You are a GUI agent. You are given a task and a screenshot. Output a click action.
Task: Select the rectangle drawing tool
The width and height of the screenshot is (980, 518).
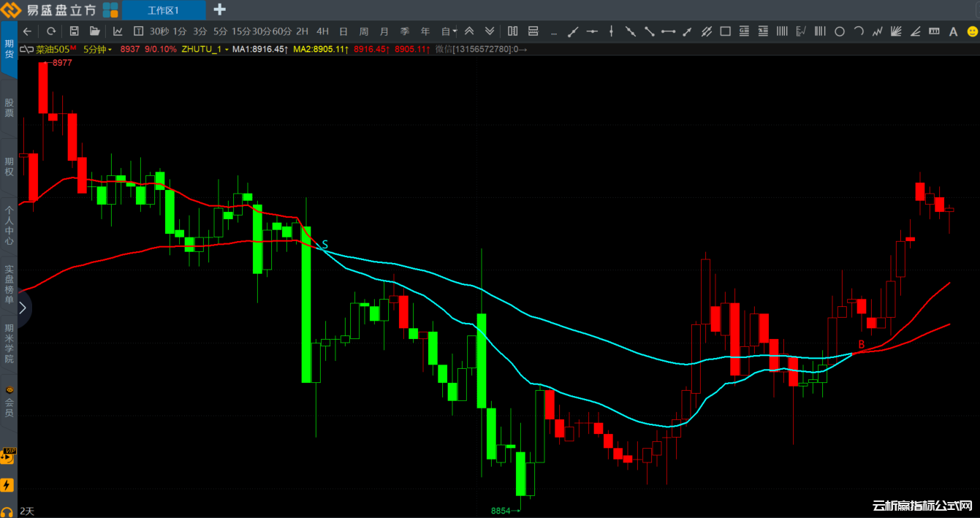[x=725, y=31]
